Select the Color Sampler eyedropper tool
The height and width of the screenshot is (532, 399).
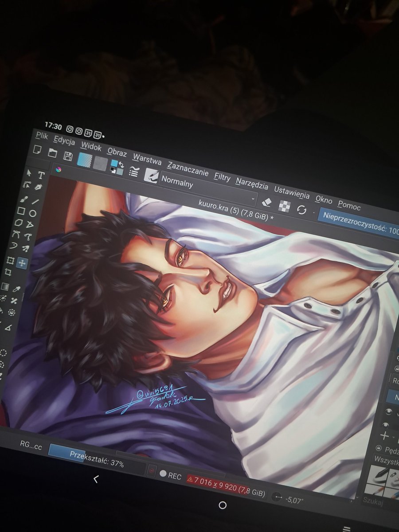[17, 289]
